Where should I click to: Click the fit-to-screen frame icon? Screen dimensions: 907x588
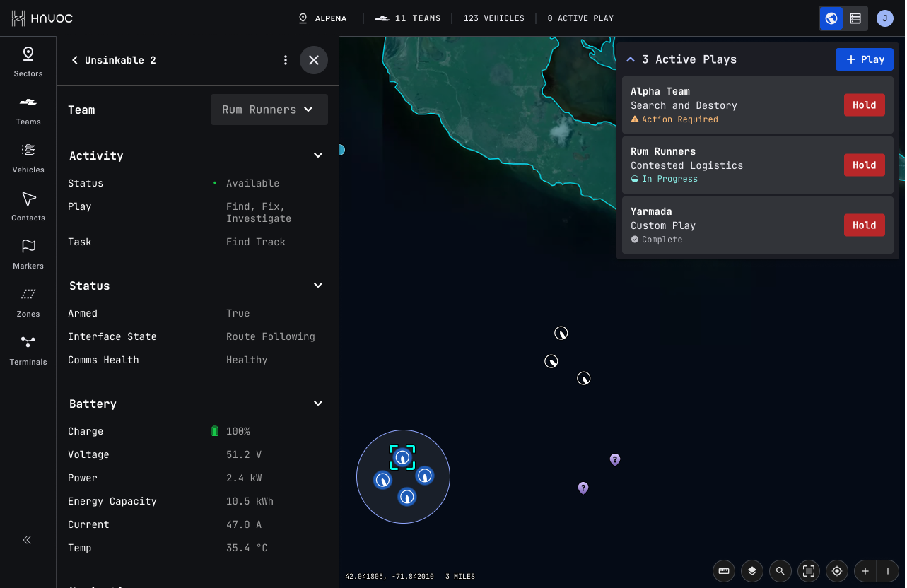809,571
